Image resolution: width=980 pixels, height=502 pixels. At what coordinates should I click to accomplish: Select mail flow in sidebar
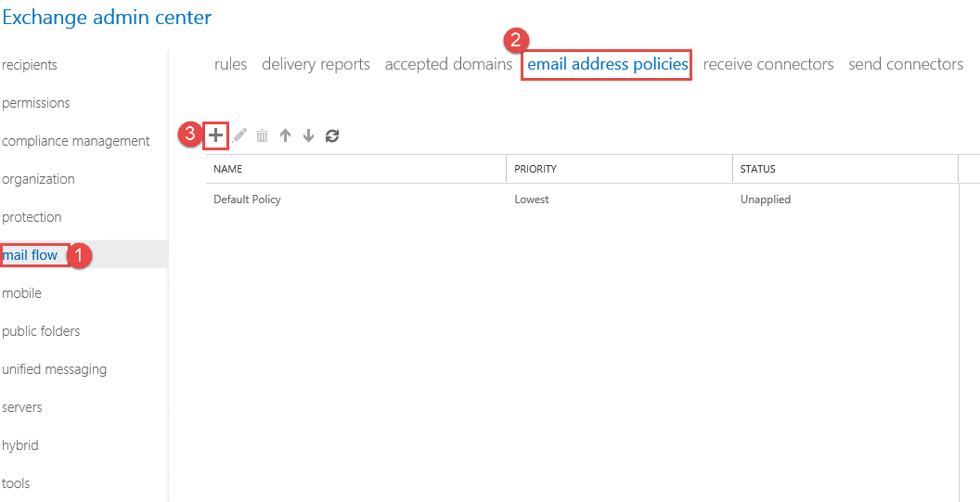point(30,255)
